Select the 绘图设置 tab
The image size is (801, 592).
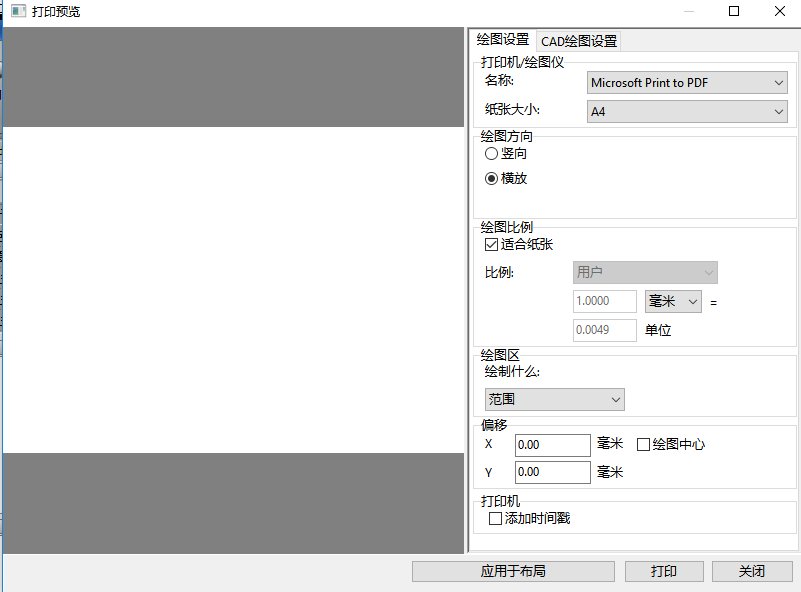[x=503, y=39]
